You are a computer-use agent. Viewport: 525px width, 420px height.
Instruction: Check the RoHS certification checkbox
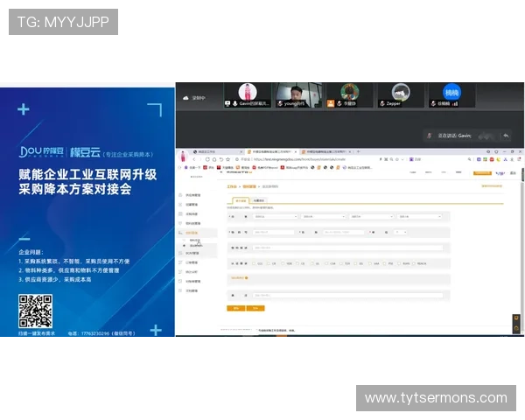(x=399, y=263)
